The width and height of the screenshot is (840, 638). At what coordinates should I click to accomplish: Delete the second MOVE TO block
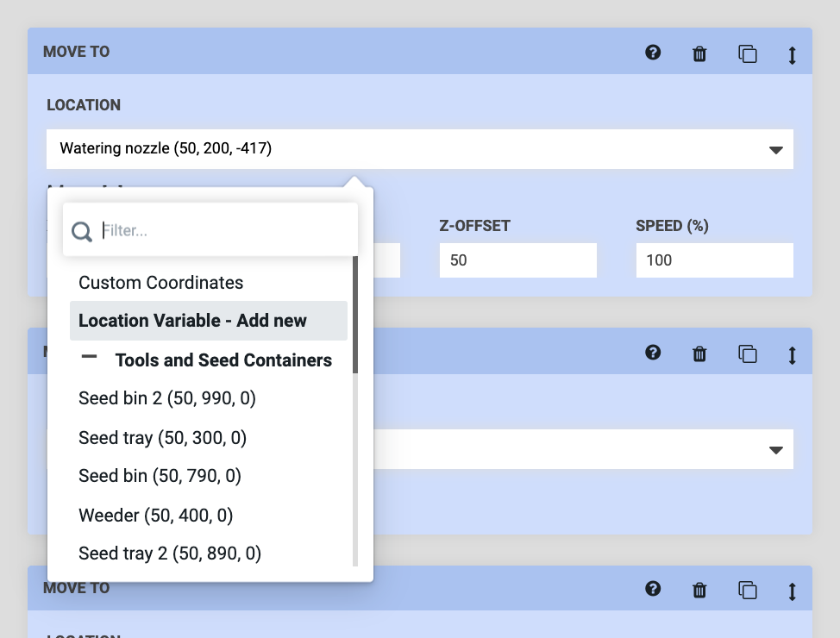(x=699, y=353)
